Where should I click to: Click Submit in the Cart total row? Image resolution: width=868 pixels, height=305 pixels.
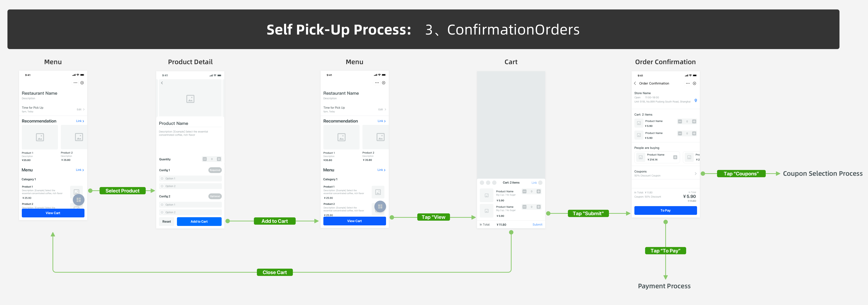tap(537, 225)
